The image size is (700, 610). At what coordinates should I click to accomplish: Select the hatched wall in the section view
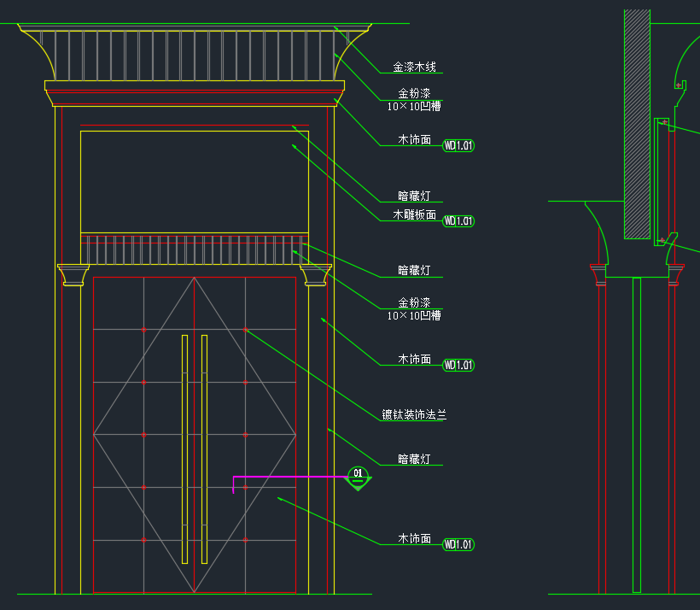(x=637, y=124)
